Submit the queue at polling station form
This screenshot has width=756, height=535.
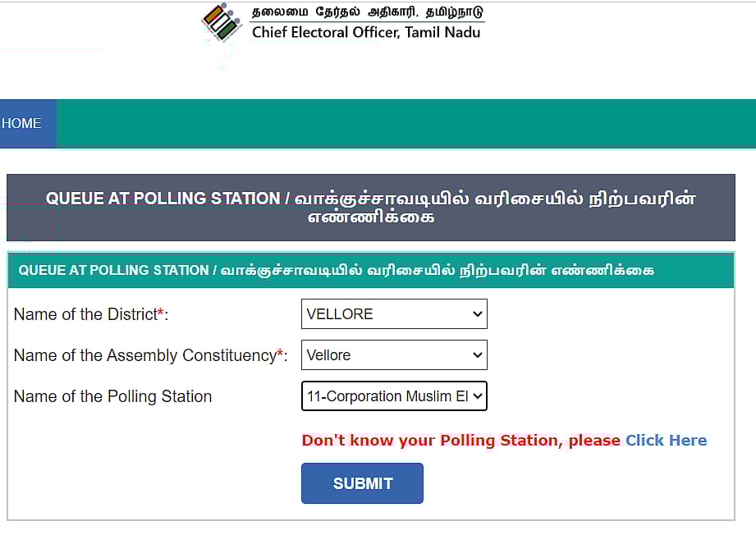362,483
